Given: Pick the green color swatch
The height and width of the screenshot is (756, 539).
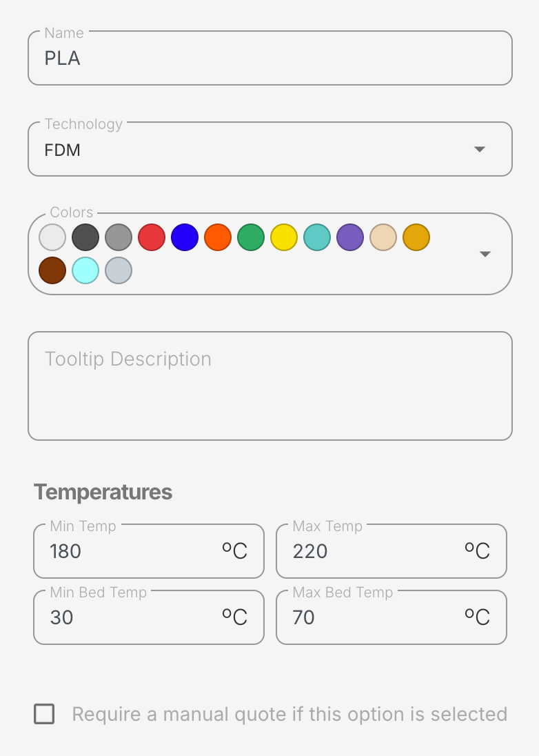Looking at the screenshot, I should pos(251,237).
